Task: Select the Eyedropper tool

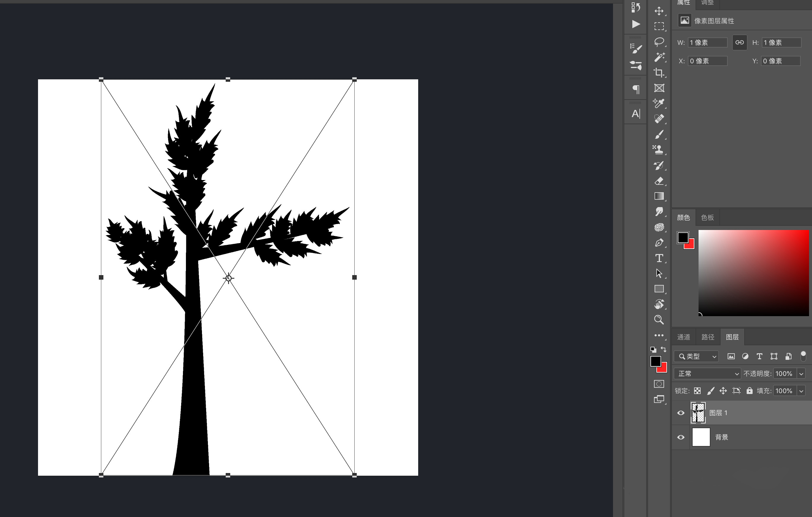Action: [659, 103]
